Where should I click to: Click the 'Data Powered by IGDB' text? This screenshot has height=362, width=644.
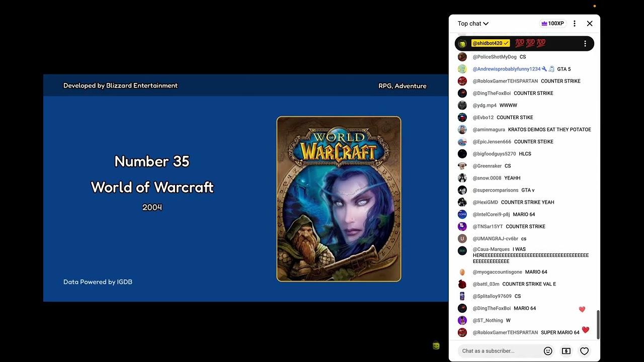98,282
